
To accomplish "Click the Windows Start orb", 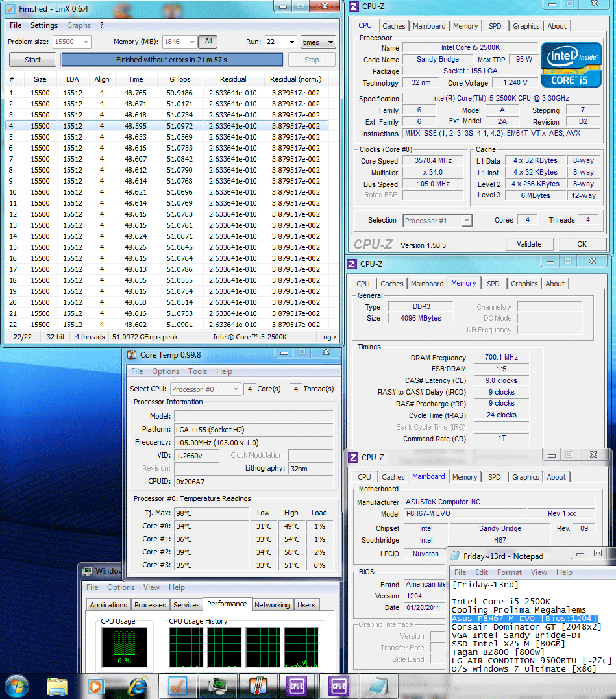I will pos(16,685).
